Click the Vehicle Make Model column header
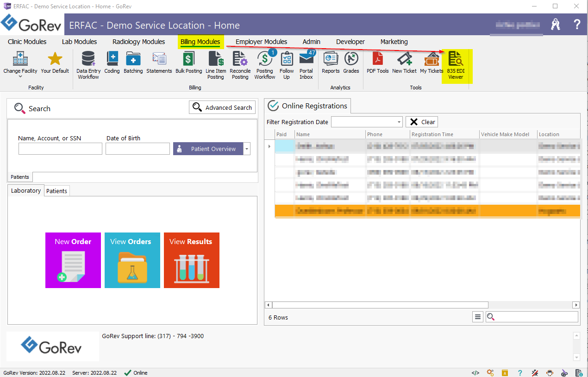Image resolution: width=588 pixels, height=377 pixels. (x=508, y=134)
